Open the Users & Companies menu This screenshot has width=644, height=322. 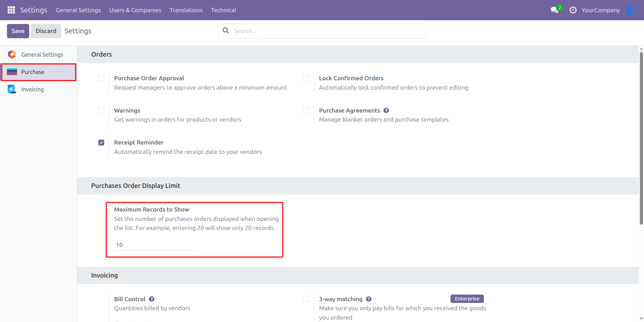pyautogui.click(x=135, y=10)
